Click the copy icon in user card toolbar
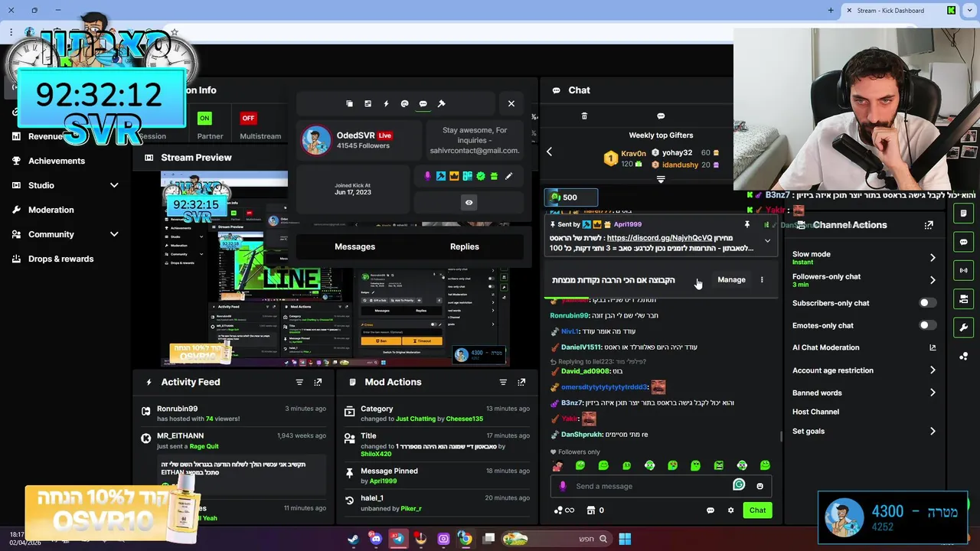This screenshot has height=551, width=980. tap(349, 103)
